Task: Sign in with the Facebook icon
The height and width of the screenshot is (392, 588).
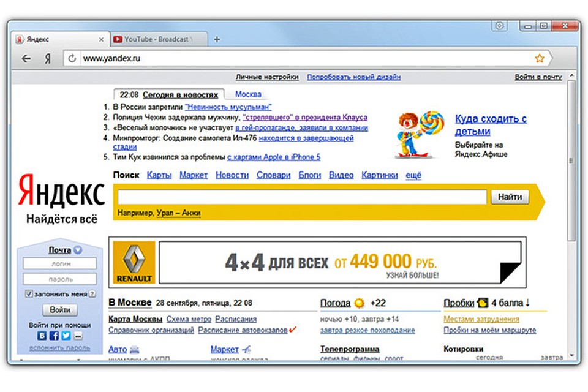Action: 54,336
